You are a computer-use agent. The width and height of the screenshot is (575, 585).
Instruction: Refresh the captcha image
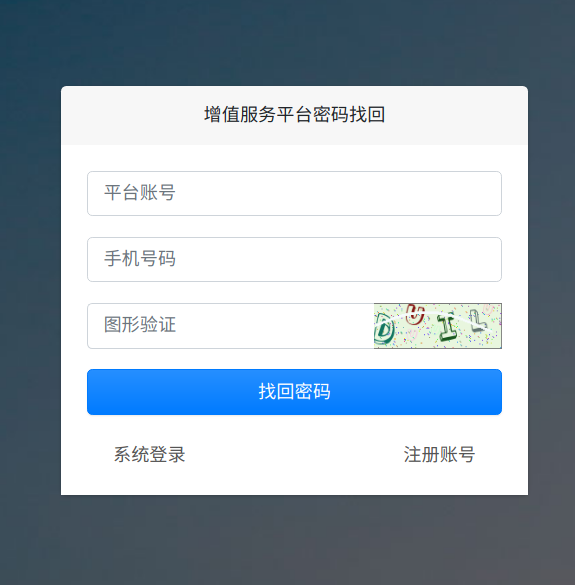pyautogui.click(x=438, y=326)
